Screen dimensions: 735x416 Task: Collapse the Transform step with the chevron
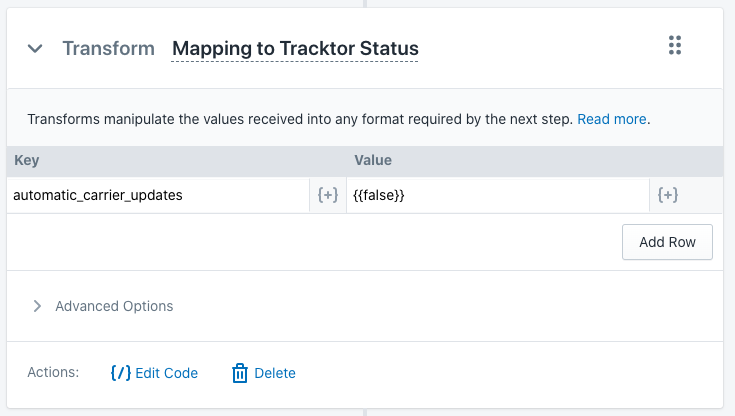click(x=35, y=48)
